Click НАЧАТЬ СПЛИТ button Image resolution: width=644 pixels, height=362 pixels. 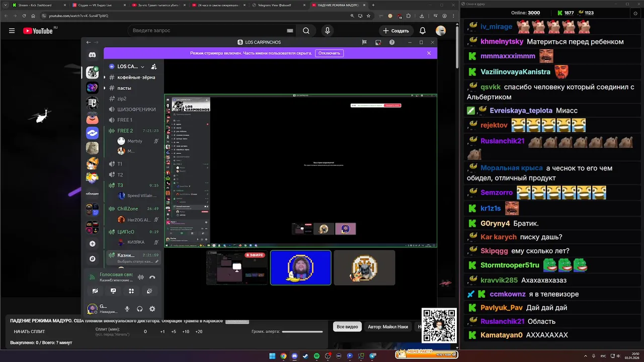[29, 331]
